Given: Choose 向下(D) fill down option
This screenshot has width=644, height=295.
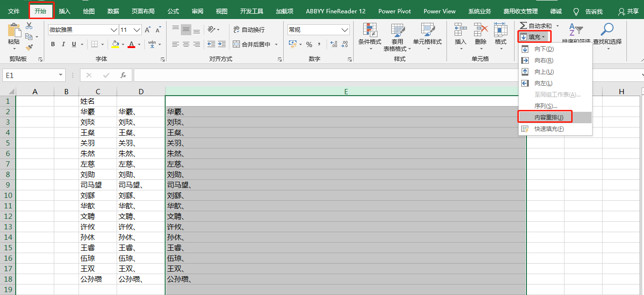Looking at the screenshot, I should tap(555, 49).
